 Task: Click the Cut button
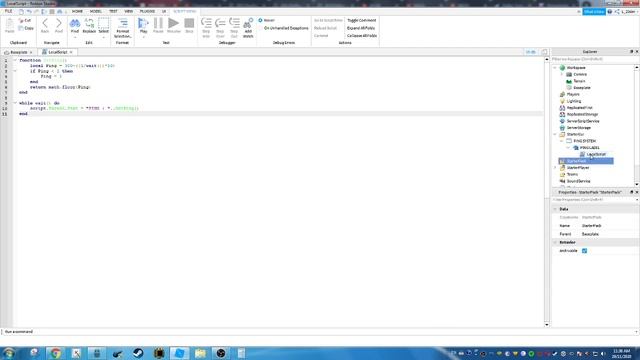coord(25,20)
